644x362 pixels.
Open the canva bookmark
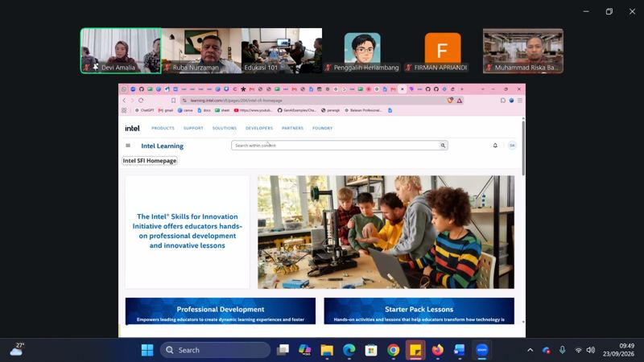point(185,110)
